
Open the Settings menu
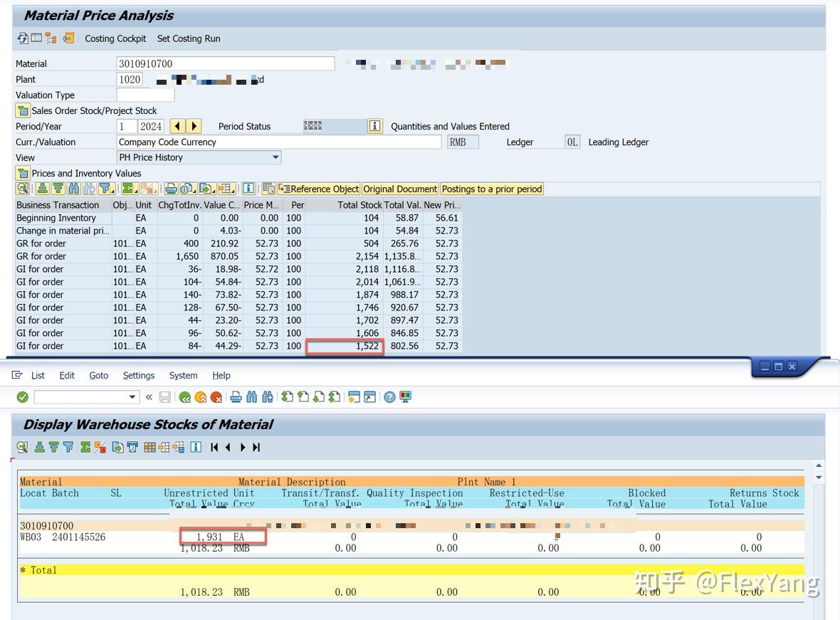[x=139, y=376]
